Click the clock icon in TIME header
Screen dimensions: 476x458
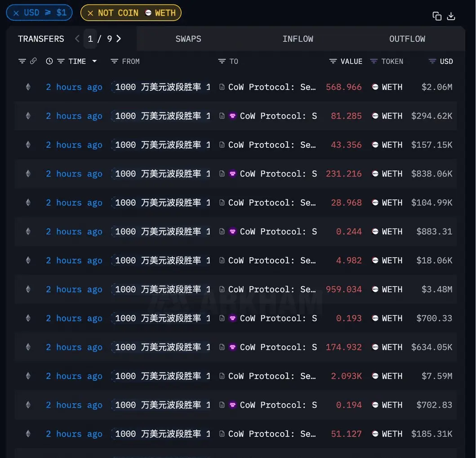pyautogui.click(x=49, y=61)
